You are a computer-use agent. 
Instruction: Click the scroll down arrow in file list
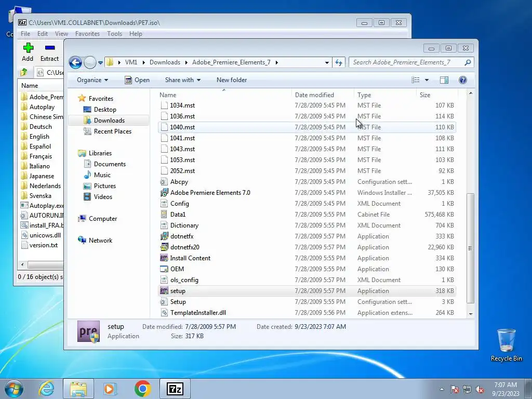[x=471, y=314]
